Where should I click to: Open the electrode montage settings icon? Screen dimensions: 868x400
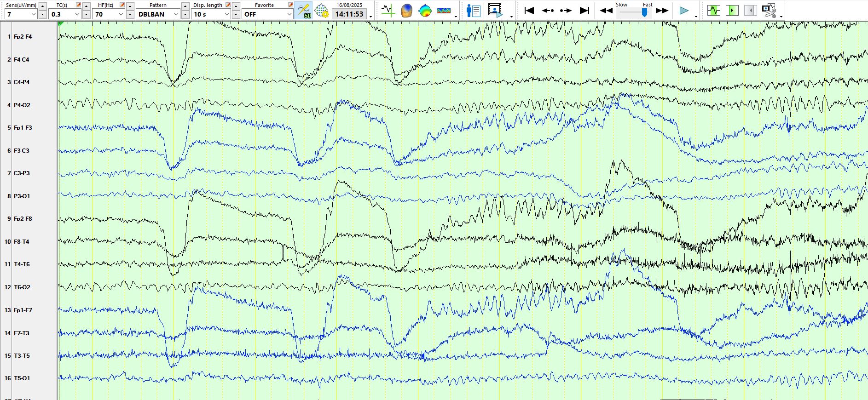322,10
